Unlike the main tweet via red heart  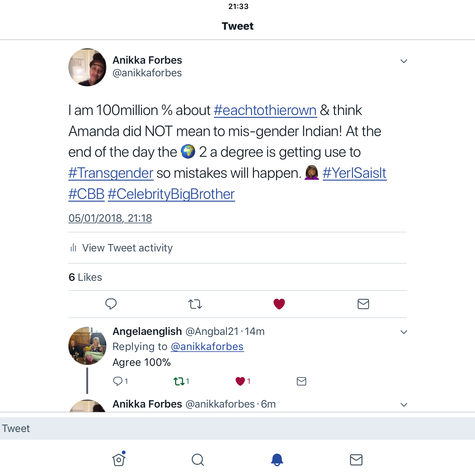[x=279, y=304]
